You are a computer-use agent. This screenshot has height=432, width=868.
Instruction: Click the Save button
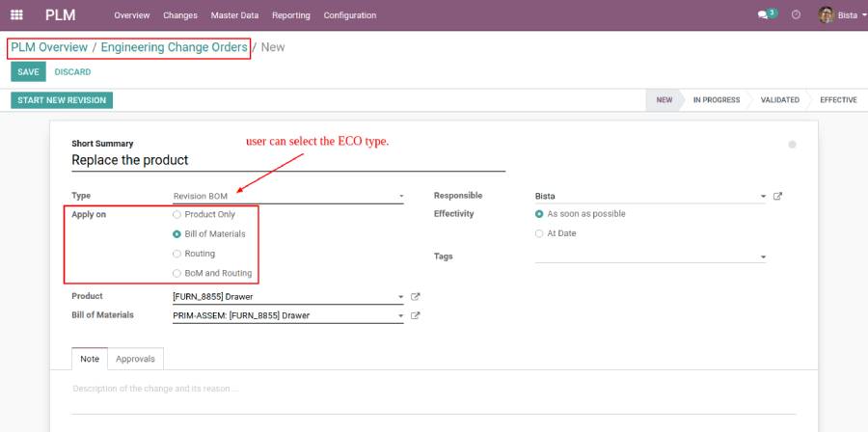(28, 72)
